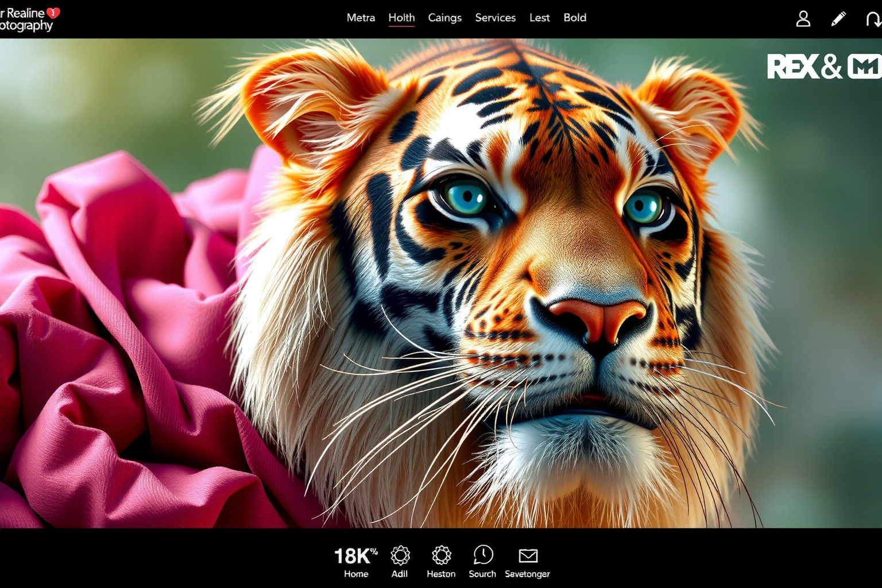Navigate to the Services menu item
This screenshot has width=882, height=588.
tap(495, 18)
